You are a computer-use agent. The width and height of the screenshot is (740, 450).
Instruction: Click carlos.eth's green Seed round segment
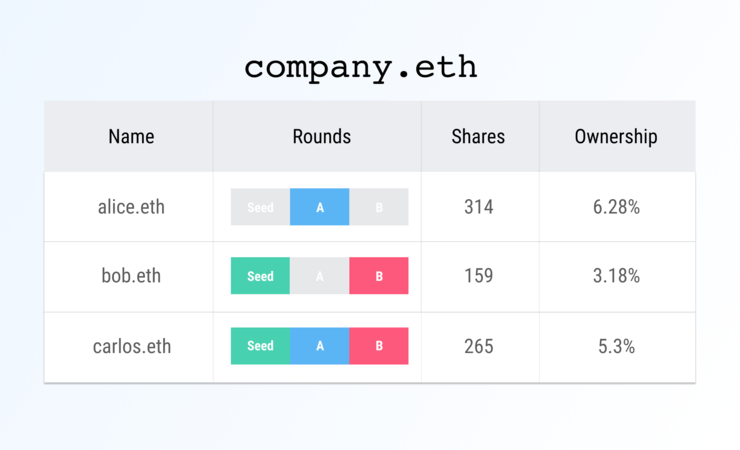(260, 346)
